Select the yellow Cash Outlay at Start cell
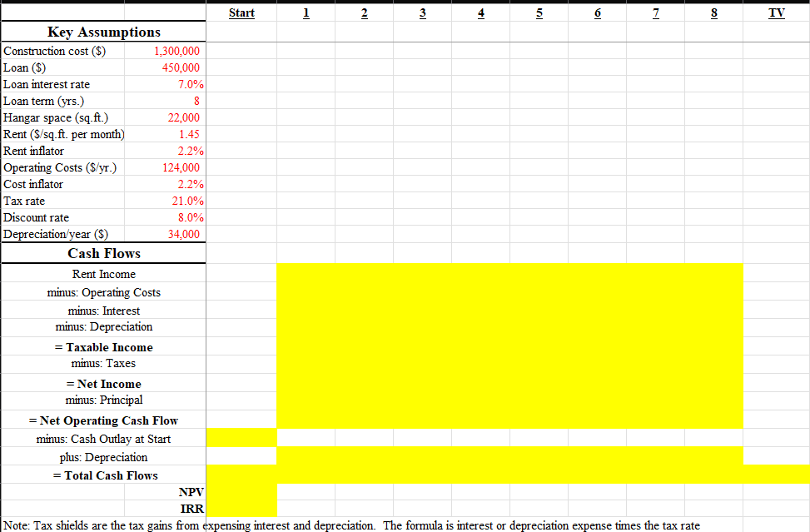The height and width of the screenshot is (532, 810). [241, 437]
